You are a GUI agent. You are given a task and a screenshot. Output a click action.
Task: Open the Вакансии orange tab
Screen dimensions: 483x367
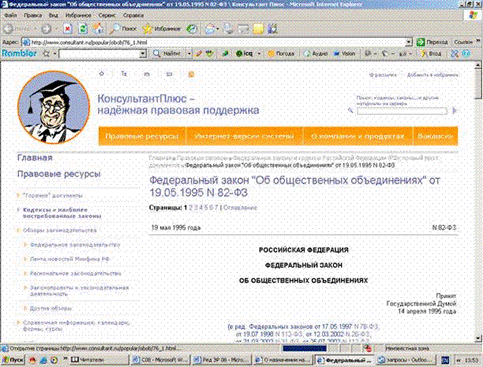coord(435,136)
